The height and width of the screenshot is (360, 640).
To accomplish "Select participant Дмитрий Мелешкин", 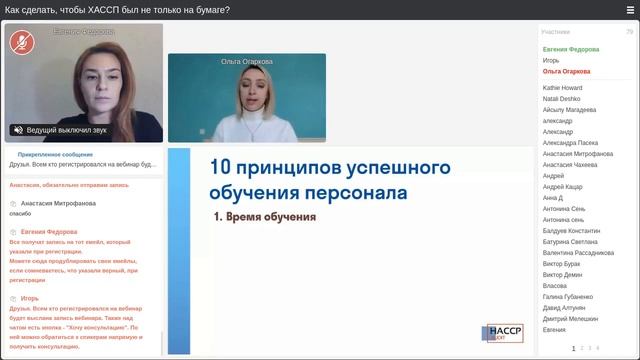I will (570, 319).
